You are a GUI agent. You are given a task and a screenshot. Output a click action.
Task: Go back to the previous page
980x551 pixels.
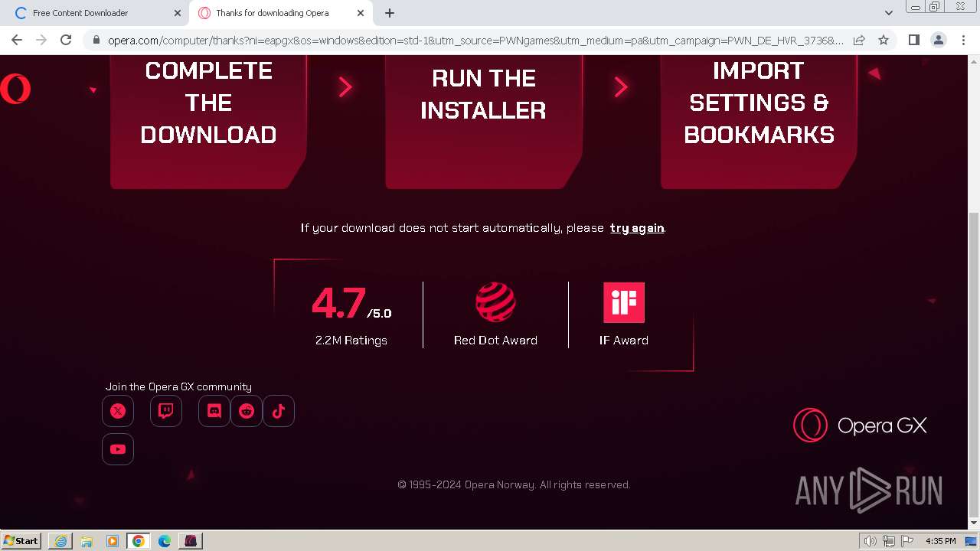pos(17,40)
